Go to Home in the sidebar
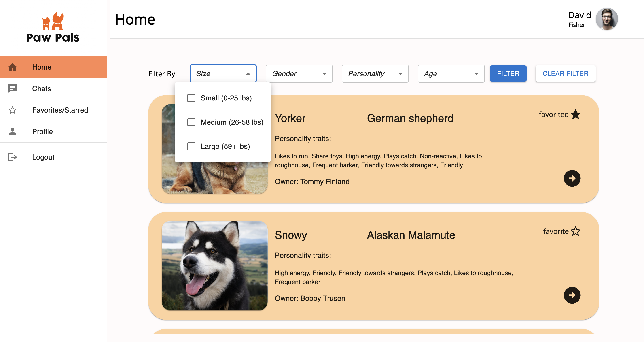The width and height of the screenshot is (644, 342). click(53, 67)
